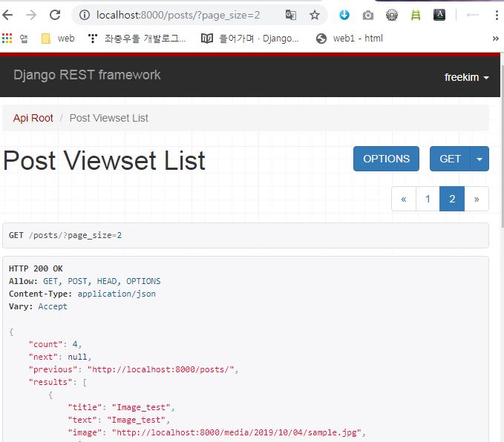Bookmark this page with the star icon
Screen dimensions: 504x442
(x=315, y=15)
